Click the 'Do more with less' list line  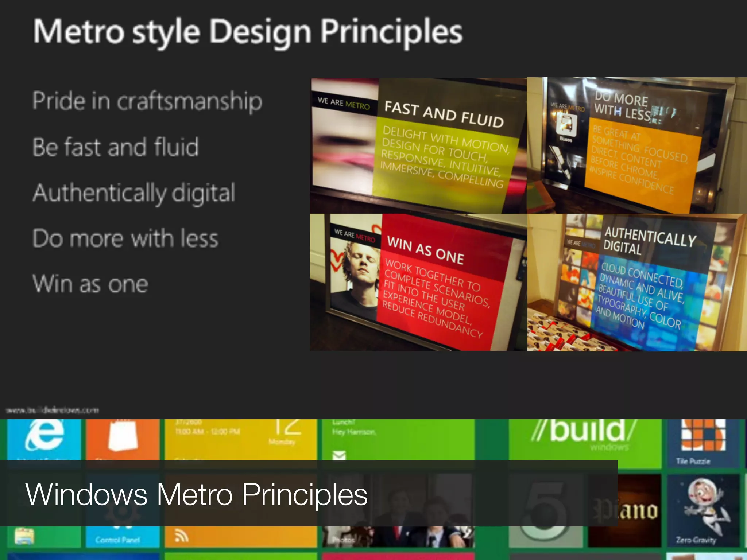[x=125, y=238]
